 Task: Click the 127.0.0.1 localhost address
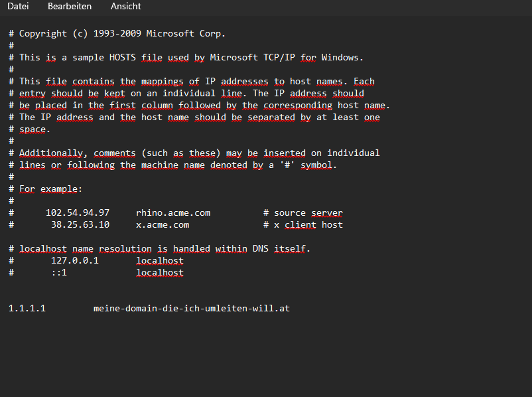(x=75, y=260)
